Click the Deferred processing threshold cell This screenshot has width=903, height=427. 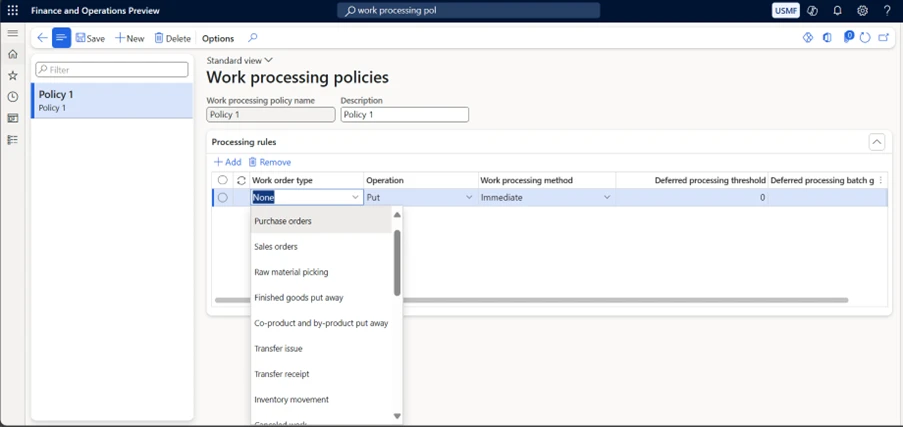(692, 198)
